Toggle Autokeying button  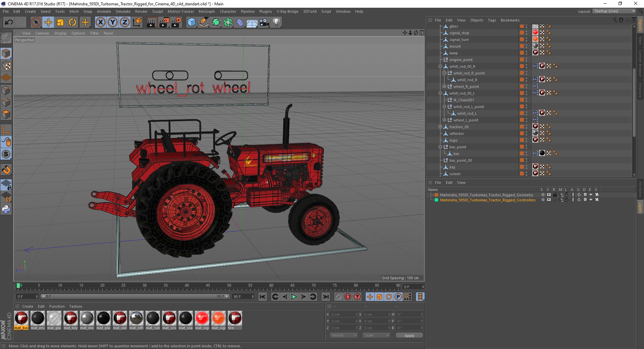point(348,297)
